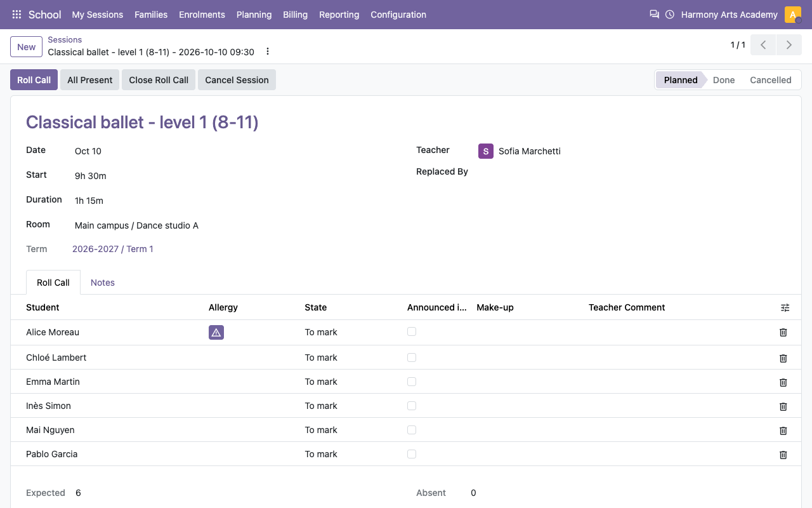Viewport: 812px width, 508px height.
Task: Click the purple Roll Call button
Action: pos(34,80)
